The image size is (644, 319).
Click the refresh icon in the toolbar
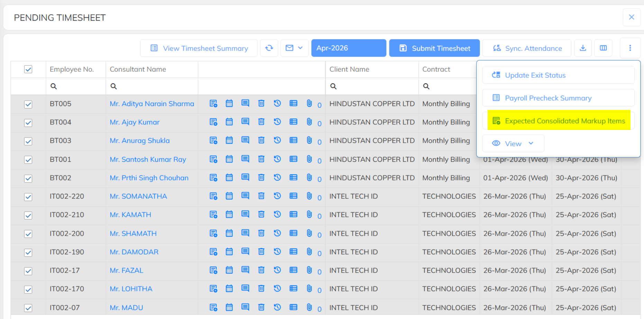269,48
